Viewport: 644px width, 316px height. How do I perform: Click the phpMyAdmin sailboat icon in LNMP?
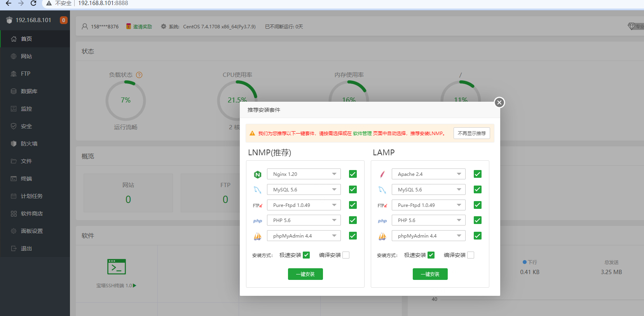click(x=257, y=236)
